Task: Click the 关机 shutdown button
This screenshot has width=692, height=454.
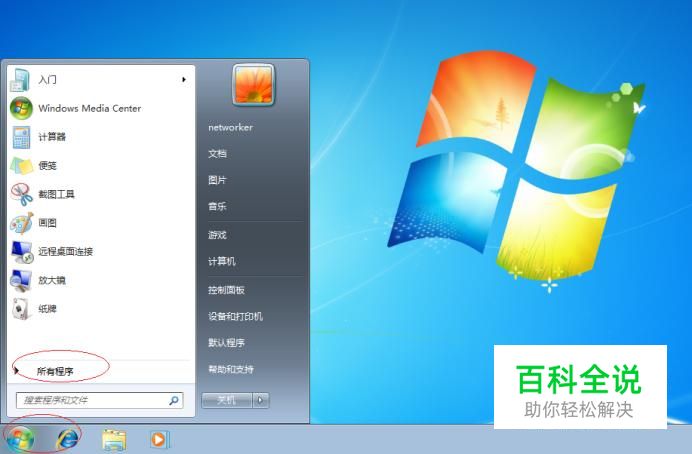Action: coord(227,400)
